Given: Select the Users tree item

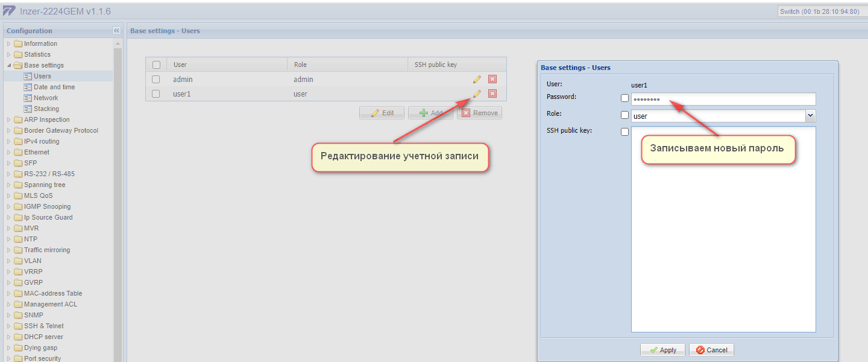Looking at the screenshot, I should point(42,76).
